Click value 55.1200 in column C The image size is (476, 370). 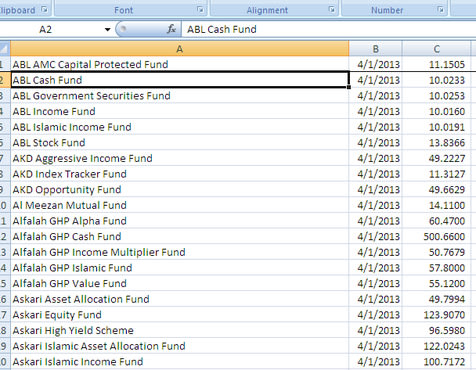[437, 283]
